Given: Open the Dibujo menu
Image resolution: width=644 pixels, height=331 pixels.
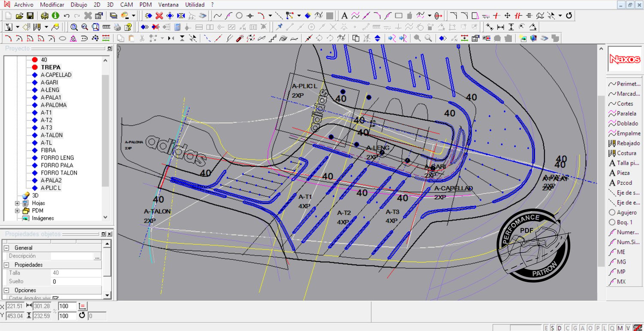Looking at the screenshot, I should point(78,5).
